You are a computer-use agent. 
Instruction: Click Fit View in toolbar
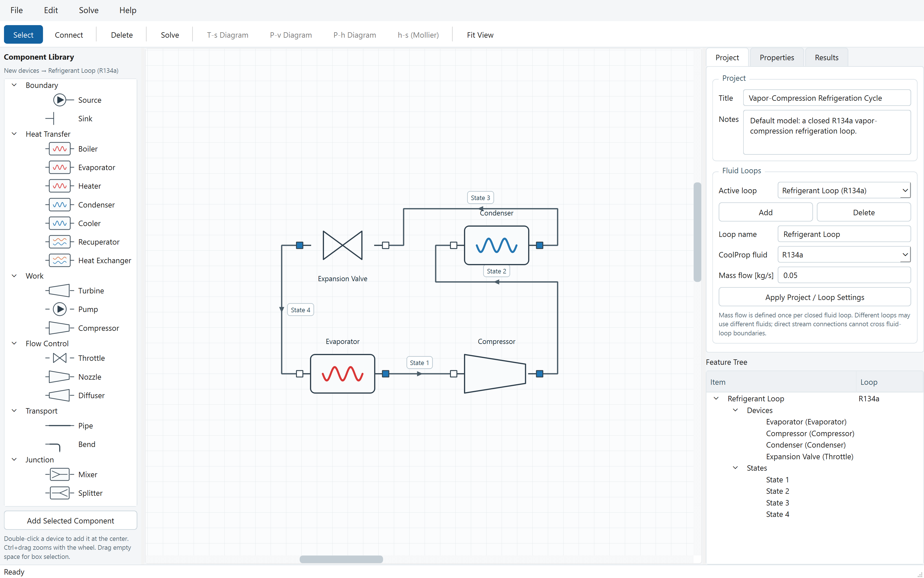[480, 35]
